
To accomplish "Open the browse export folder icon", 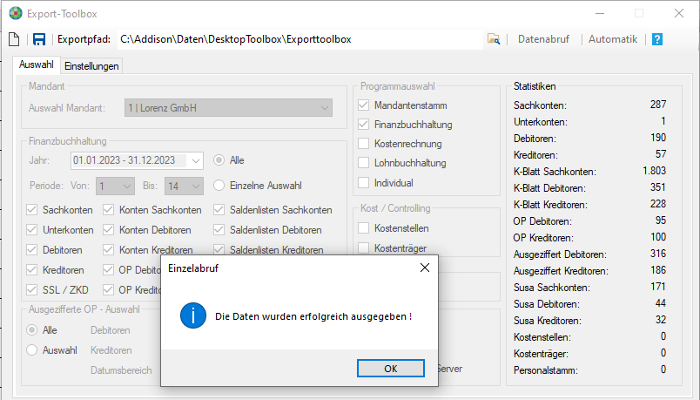I will tap(493, 39).
